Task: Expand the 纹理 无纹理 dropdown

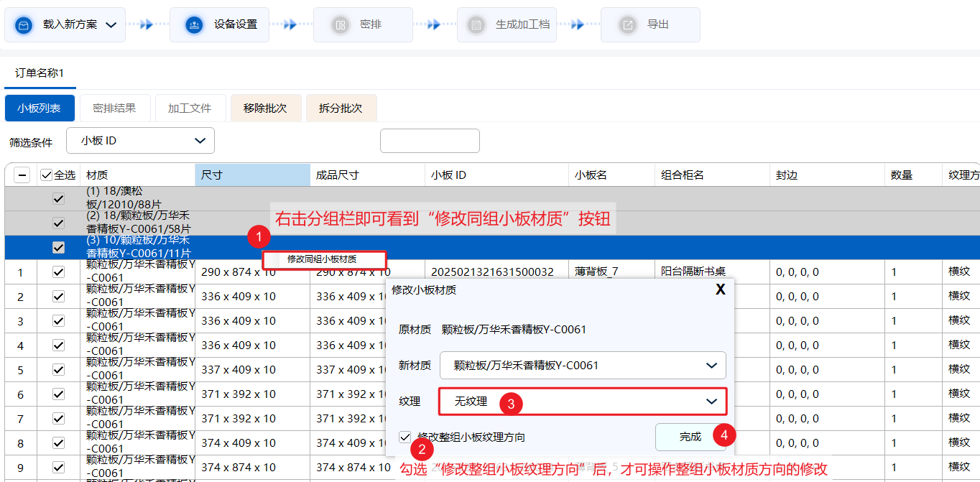Action: (583, 402)
